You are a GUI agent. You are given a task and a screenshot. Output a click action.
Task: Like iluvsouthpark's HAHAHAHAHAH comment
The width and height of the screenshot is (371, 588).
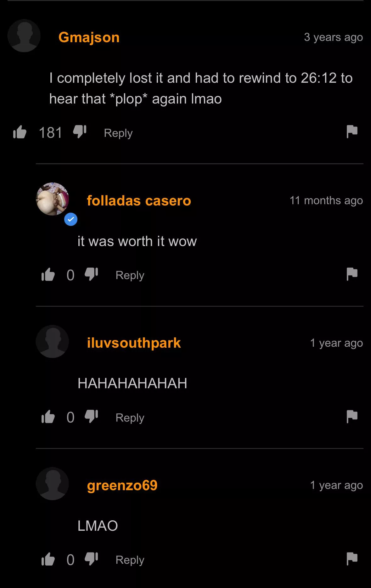[48, 417]
